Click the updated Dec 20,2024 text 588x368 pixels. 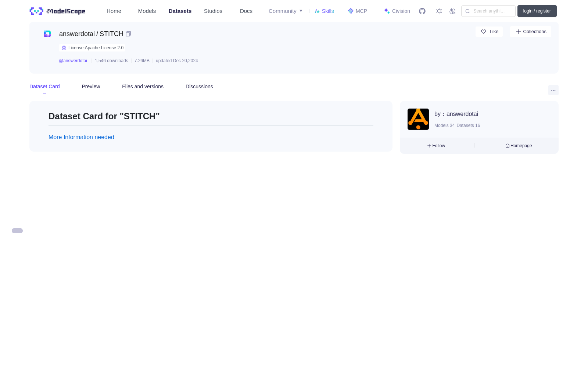point(177,61)
